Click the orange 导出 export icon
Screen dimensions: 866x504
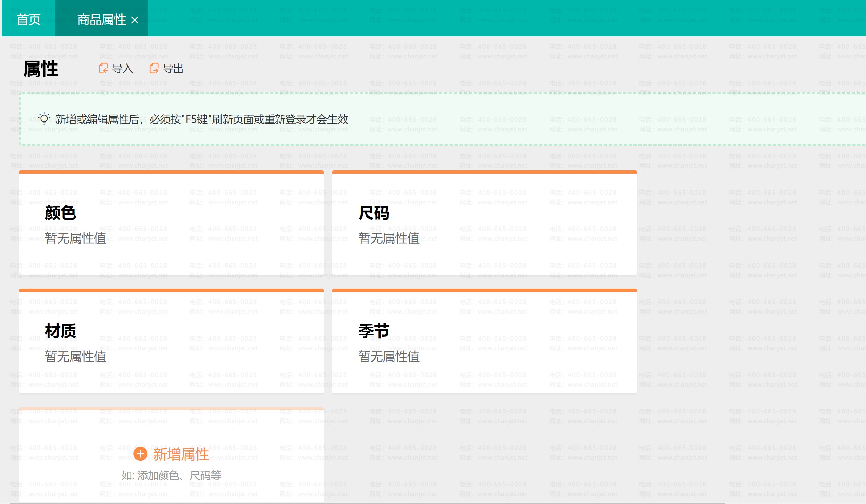pyautogui.click(x=154, y=68)
